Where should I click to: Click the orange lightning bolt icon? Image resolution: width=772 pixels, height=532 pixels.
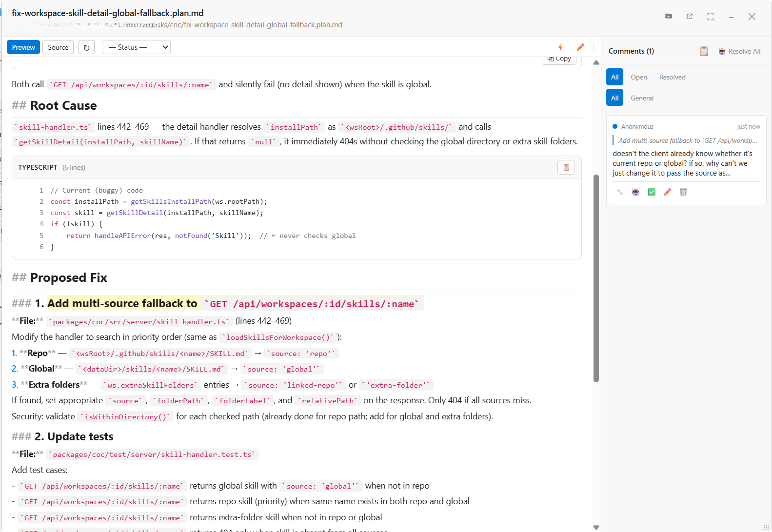point(560,47)
